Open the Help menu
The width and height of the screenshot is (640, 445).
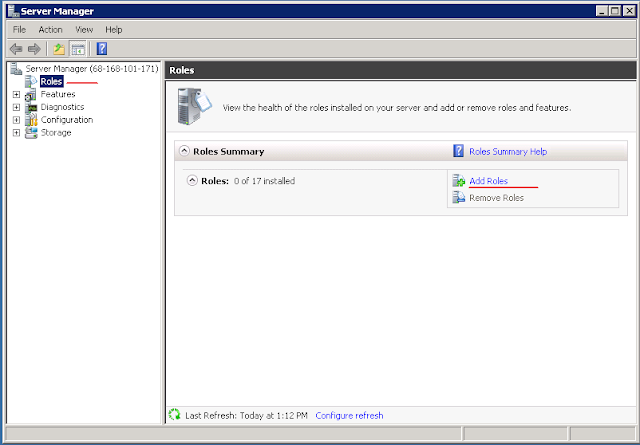113,30
